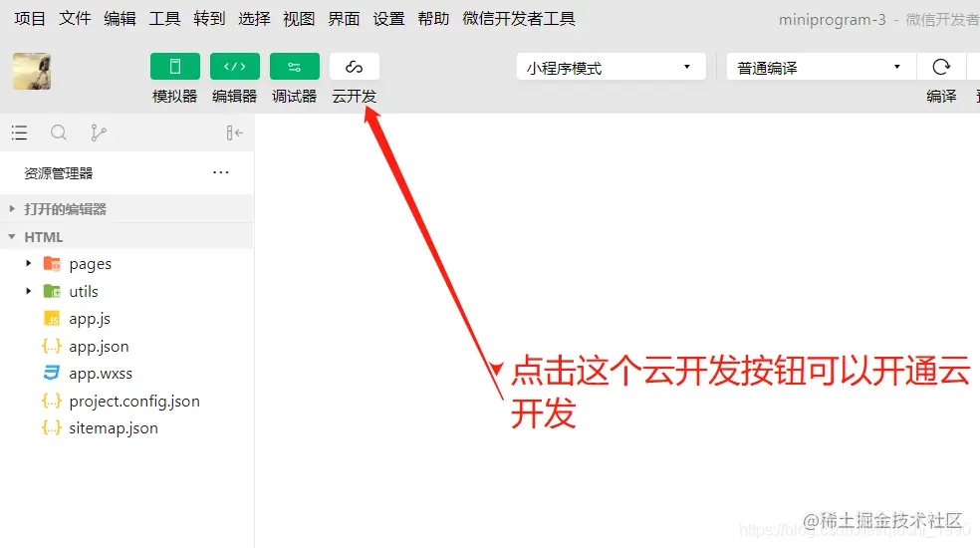Open the 设置 menu
The image size is (980, 548).
click(x=388, y=19)
